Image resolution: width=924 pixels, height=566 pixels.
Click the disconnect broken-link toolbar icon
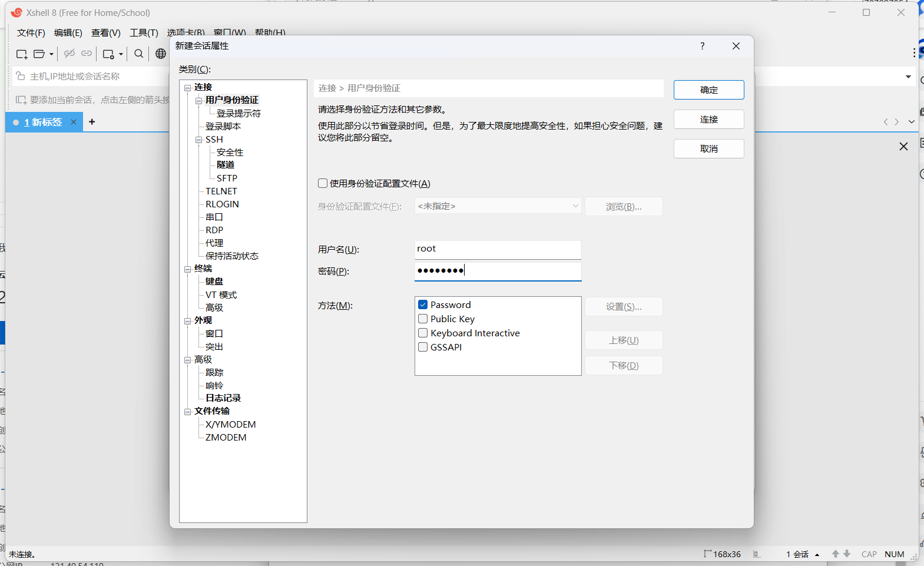point(69,54)
